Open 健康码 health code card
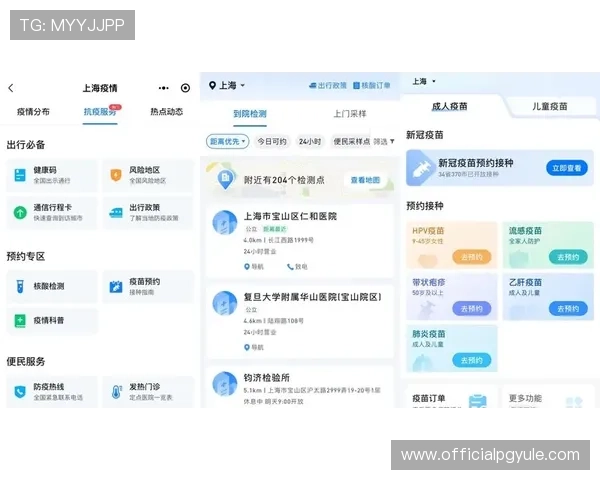Image resolution: width=600 pixels, height=480 pixels. click(x=52, y=175)
